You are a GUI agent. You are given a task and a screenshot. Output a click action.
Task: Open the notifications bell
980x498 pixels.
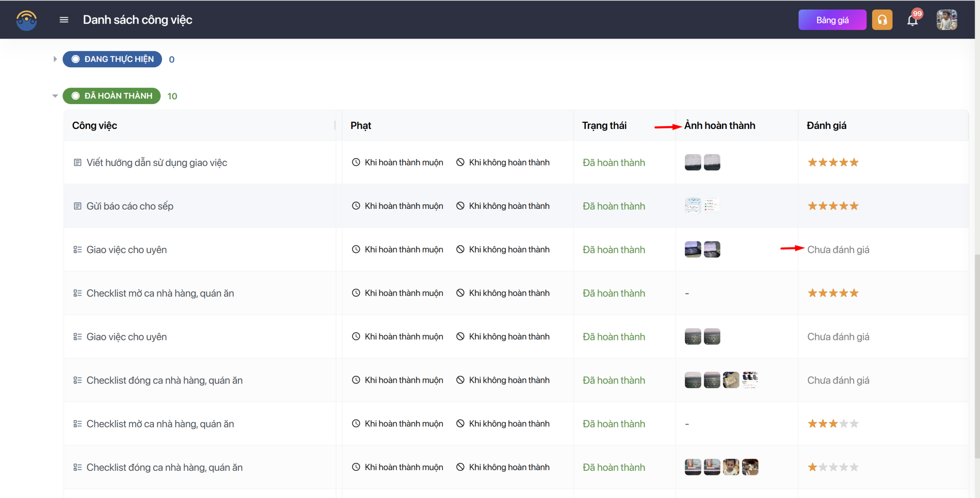point(913,20)
